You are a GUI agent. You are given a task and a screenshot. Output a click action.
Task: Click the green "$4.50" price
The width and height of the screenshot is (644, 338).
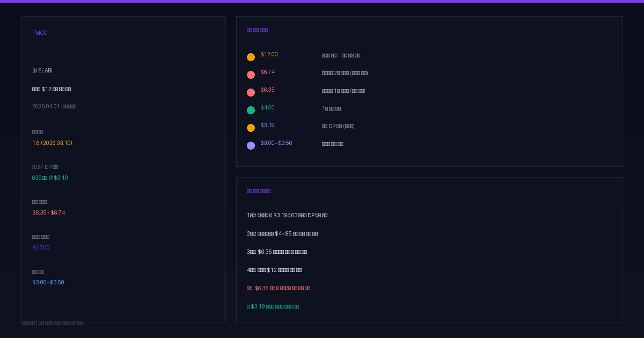click(267, 108)
